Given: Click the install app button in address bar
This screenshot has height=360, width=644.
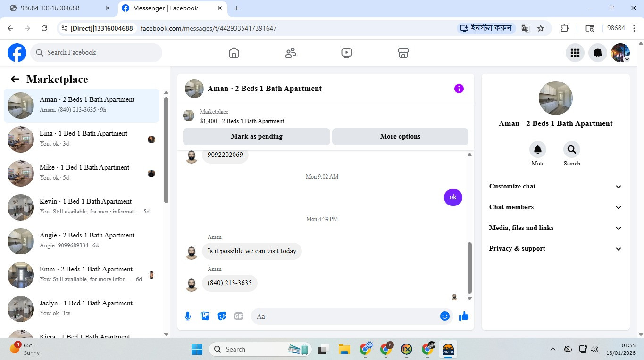Looking at the screenshot, I should pyautogui.click(x=486, y=28).
